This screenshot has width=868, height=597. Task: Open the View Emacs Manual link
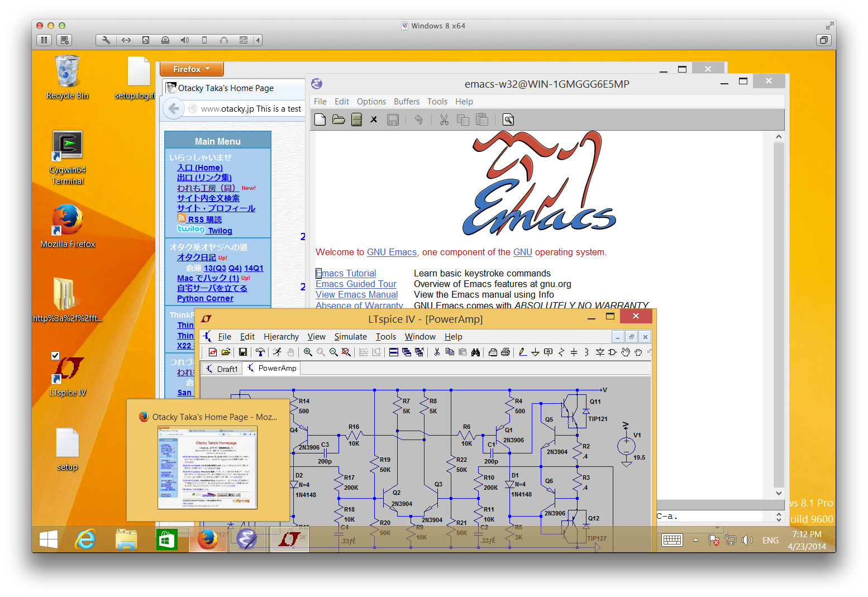[356, 294]
